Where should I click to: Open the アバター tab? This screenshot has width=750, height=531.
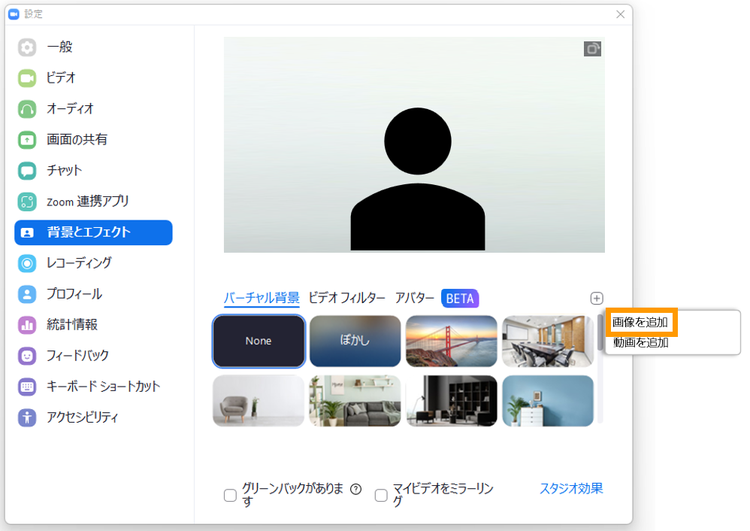[414, 298]
